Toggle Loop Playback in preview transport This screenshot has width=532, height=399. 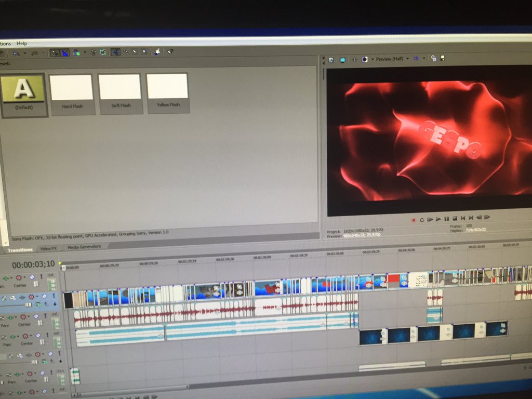coord(422,220)
